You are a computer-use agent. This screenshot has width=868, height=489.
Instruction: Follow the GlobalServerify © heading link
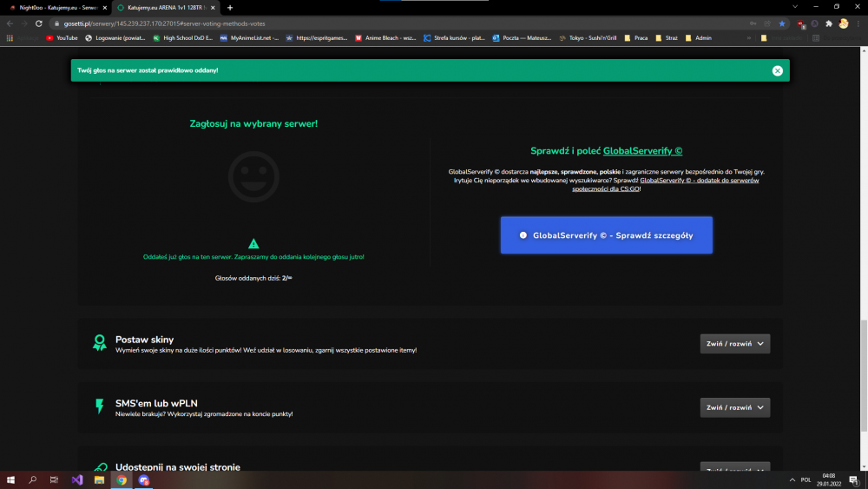coord(642,150)
